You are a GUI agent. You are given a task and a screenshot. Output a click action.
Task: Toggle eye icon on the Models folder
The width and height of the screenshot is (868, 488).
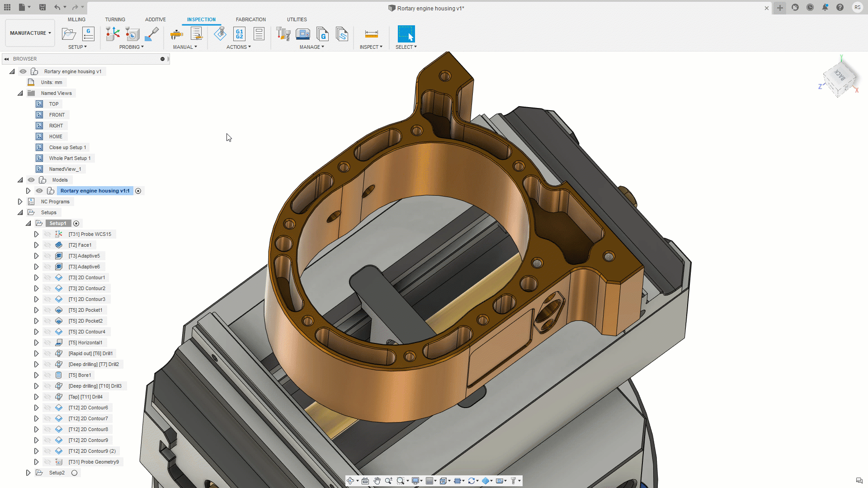coord(31,180)
